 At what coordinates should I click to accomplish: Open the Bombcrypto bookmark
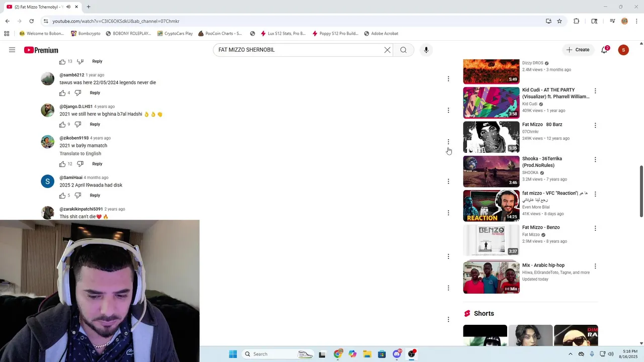(x=86, y=34)
